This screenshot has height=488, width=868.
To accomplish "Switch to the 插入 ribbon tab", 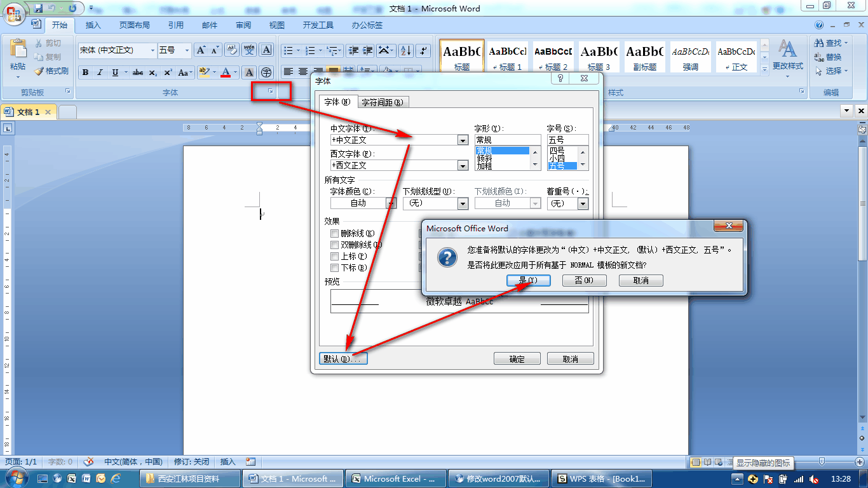I will 93,25.
